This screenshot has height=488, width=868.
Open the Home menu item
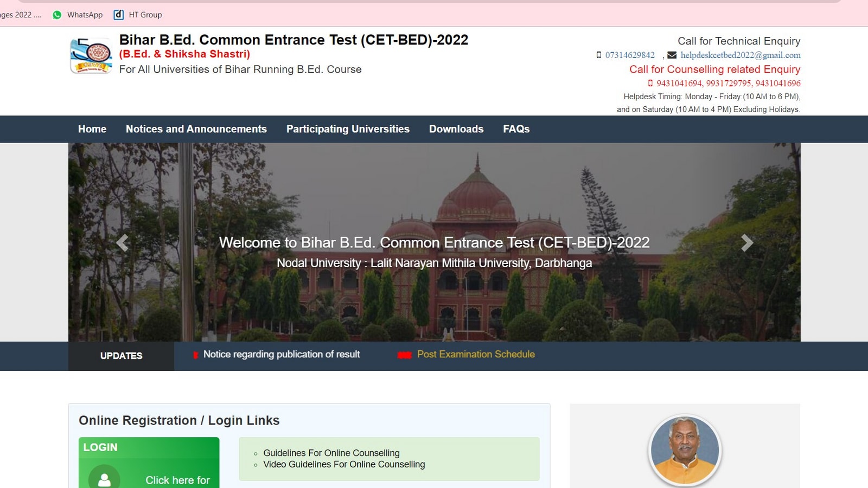pyautogui.click(x=92, y=129)
